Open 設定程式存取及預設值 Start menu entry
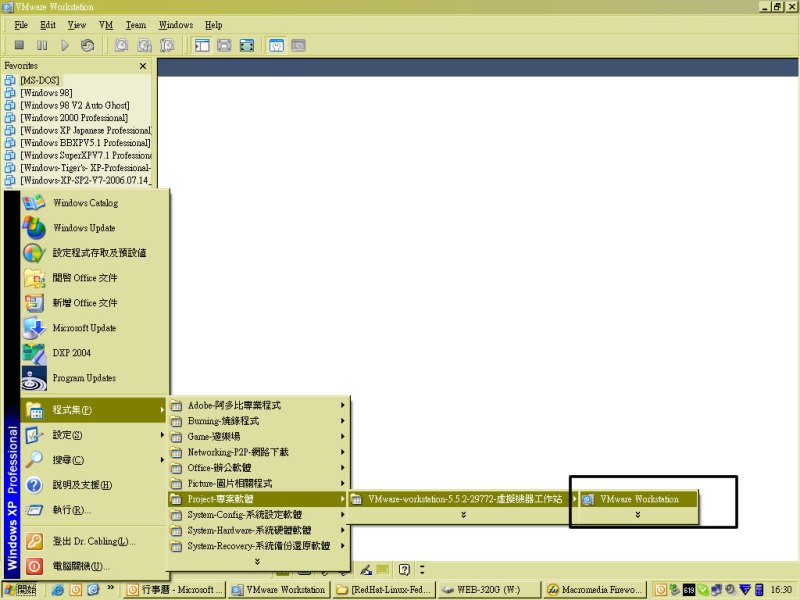 [x=94, y=253]
